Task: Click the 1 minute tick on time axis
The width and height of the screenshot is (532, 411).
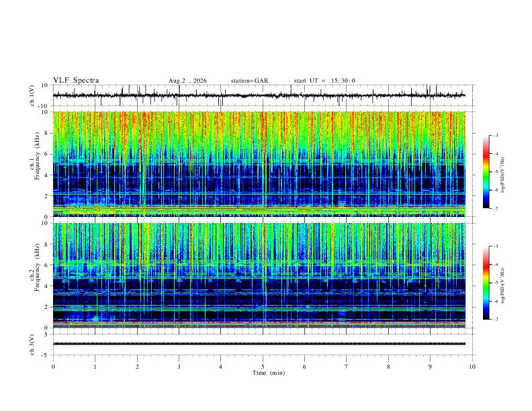Action: (95, 367)
